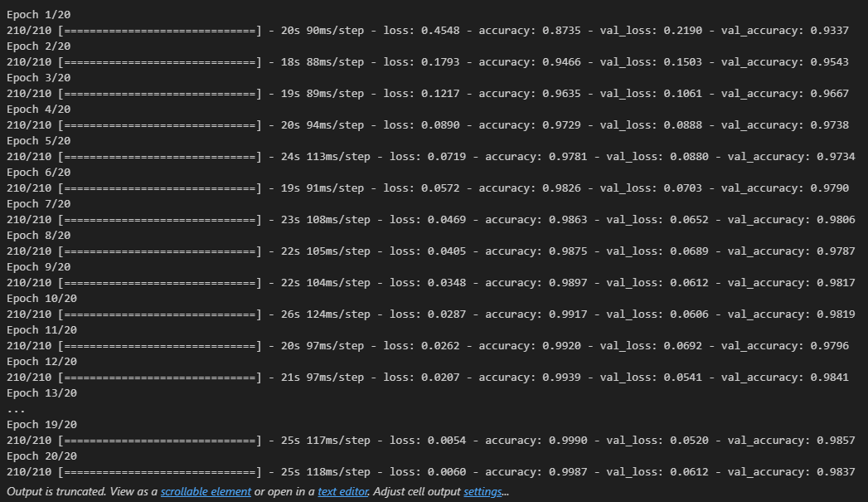Image resolution: width=868 pixels, height=502 pixels.
Task: Click training loss value 0.0060
Action: point(447,472)
